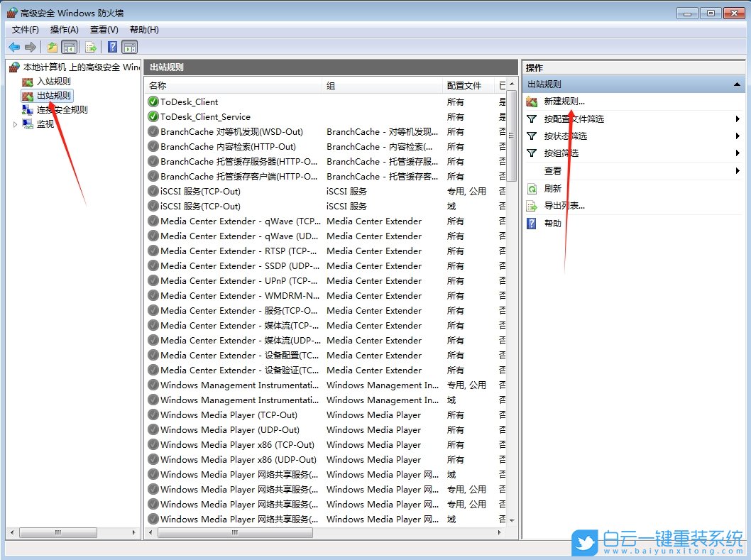Click the Back navigation arrow in toolbar
This screenshot has height=560, width=751.
[x=14, y=46]
